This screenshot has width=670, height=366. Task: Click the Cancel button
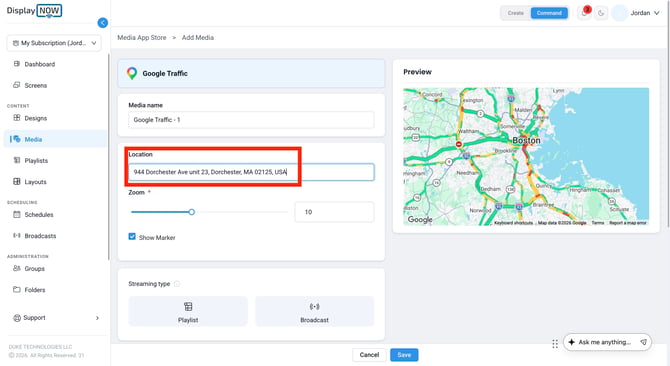coord(369,354)
